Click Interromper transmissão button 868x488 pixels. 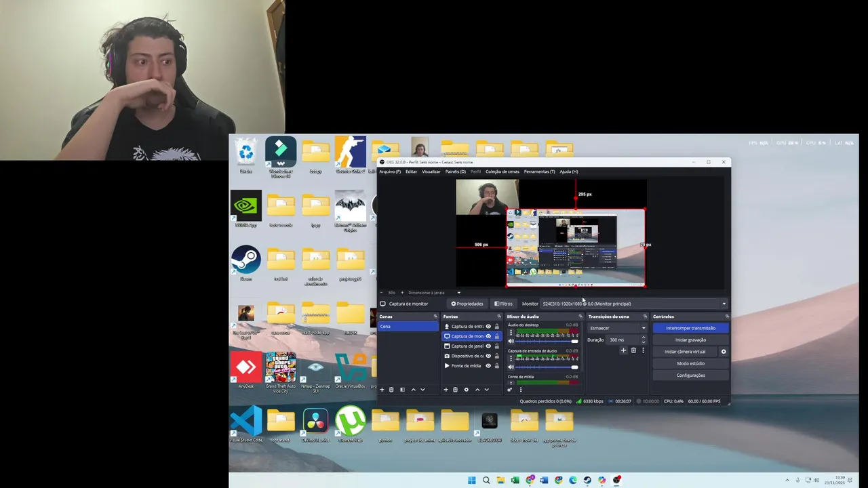[x=690, y=328]
